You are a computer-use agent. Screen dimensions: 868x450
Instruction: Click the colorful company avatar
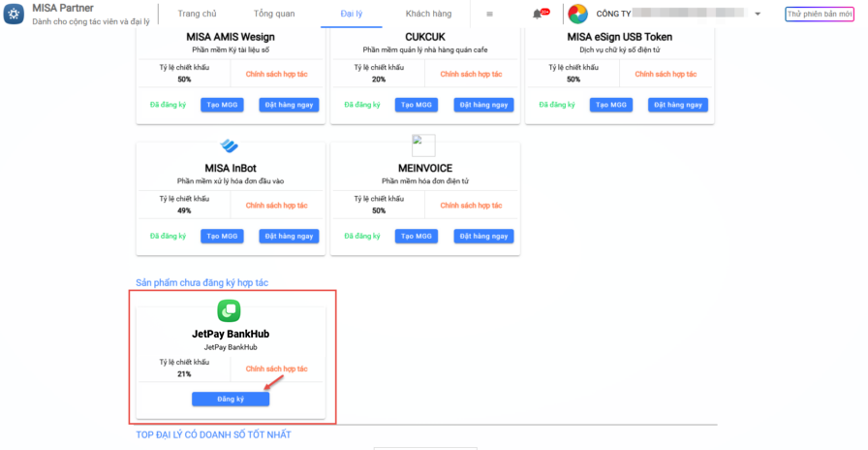pos(578,14)
